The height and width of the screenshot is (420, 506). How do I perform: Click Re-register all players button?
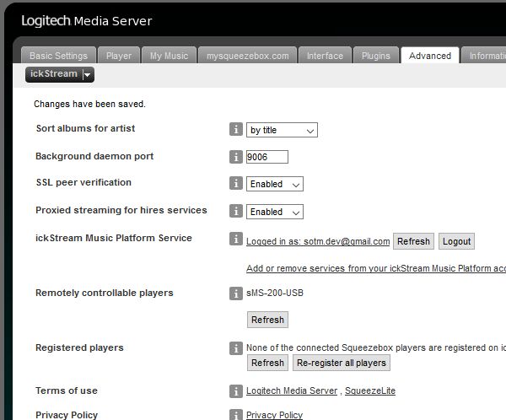(x=341, y=363)
